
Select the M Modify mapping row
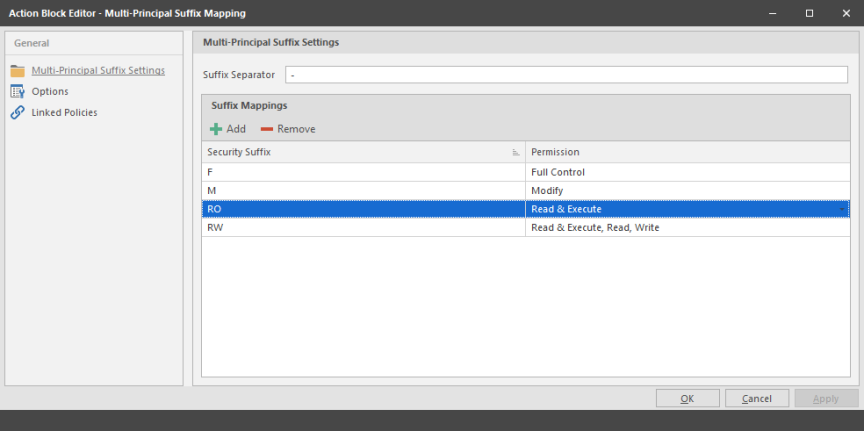364,190
